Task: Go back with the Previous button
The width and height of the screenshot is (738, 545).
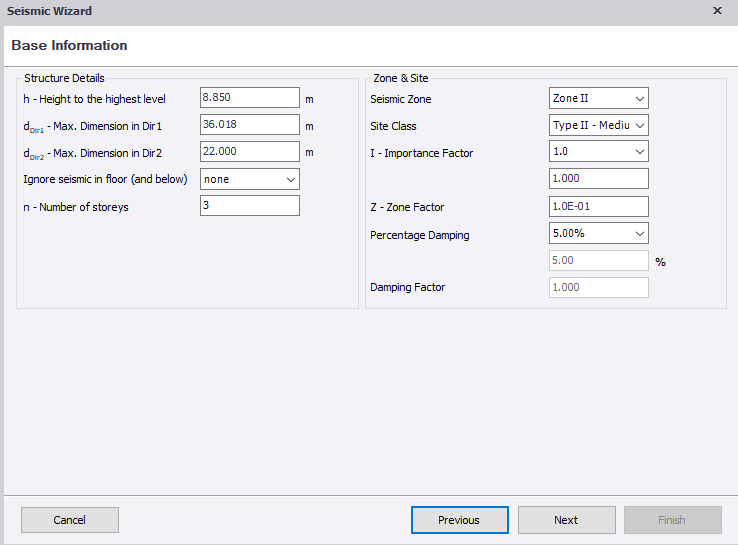Action: coord(460,520)
